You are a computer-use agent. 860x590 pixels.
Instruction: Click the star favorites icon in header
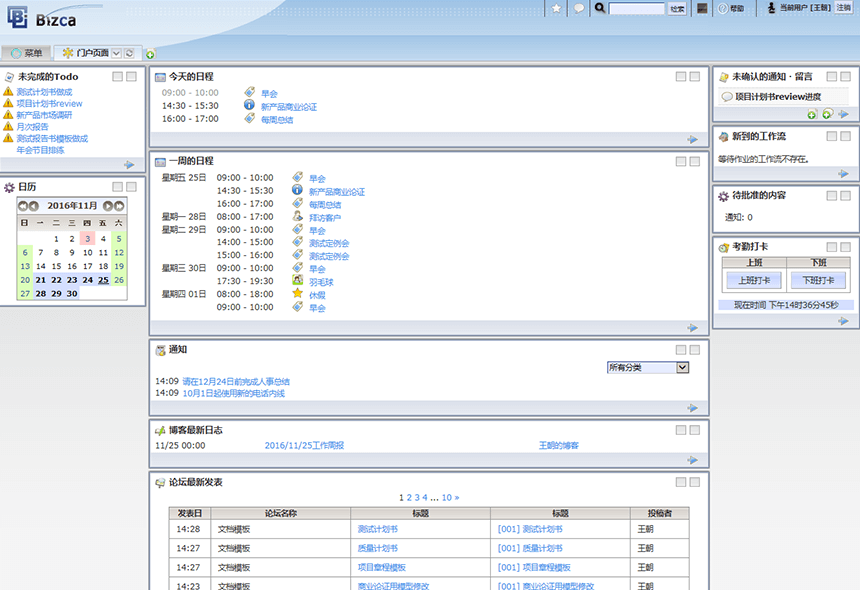pos(557,8)
